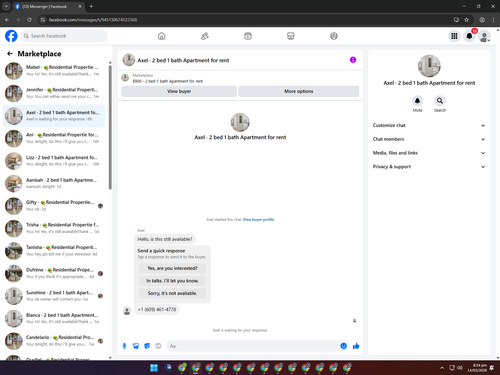Open the Gifty Residential Properties conversation

[54, 206]
